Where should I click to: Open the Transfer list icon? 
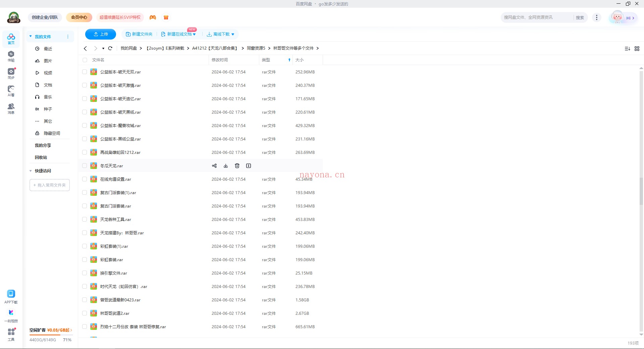click(11, 56)
